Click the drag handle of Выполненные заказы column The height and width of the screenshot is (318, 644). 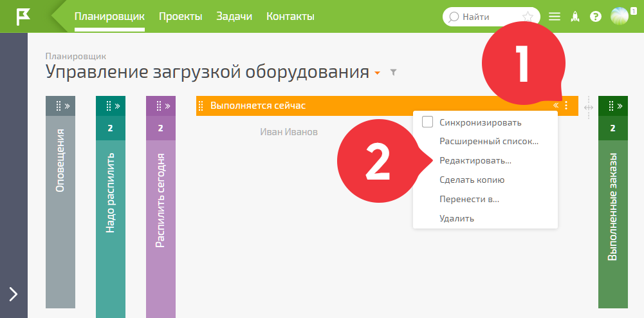[611, 106]
